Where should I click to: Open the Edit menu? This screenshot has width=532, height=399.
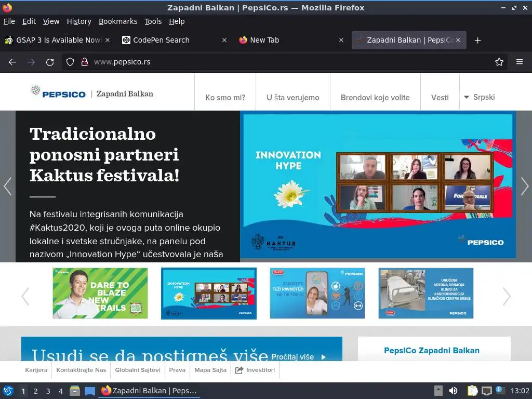coord(29,21)
